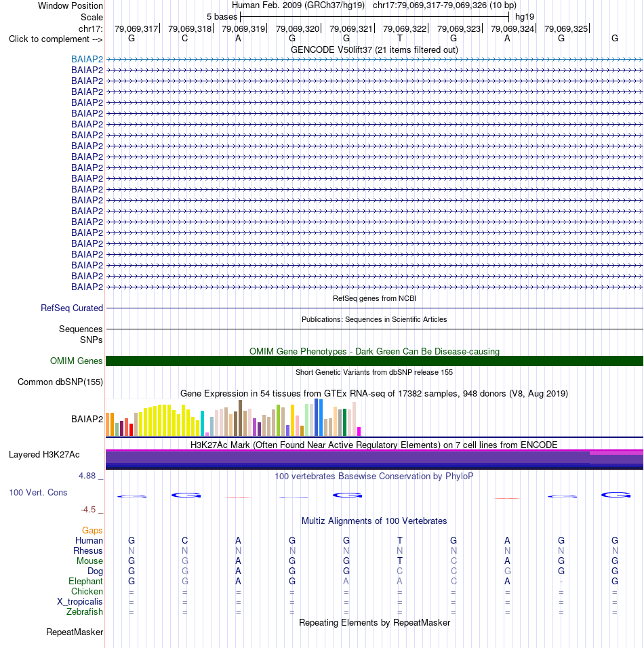Click the T base in Human alignment row

[x=400, y=540]
